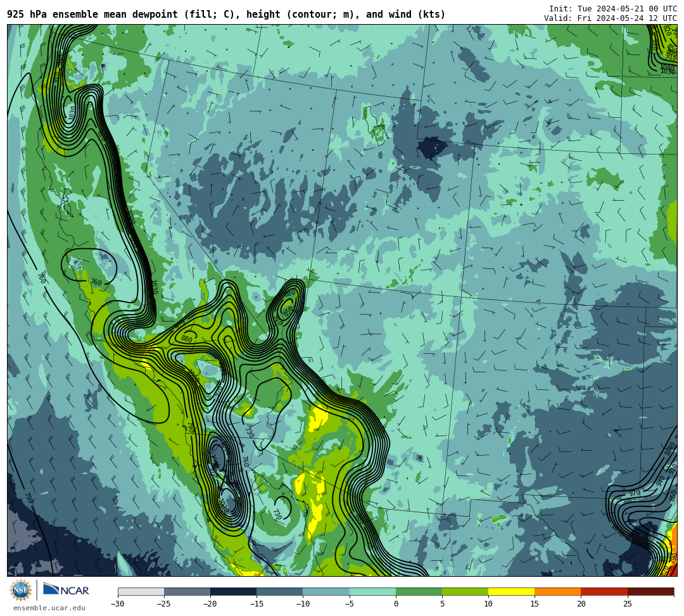Image resolution: width=684 pixels, height=616 pixels.
Task: Click the 20 to 25 red colorbar swatch
Action: click(x=604, y=591)
